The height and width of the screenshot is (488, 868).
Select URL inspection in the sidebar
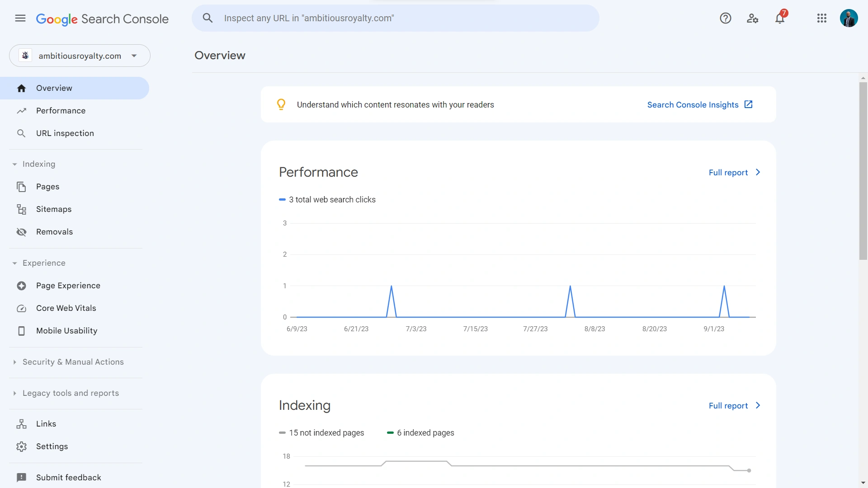(x=65, y=133)
